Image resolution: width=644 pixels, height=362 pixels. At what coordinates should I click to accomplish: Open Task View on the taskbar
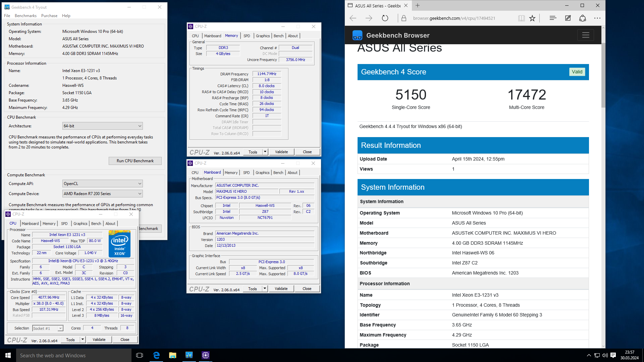click(x=140, y=355)
